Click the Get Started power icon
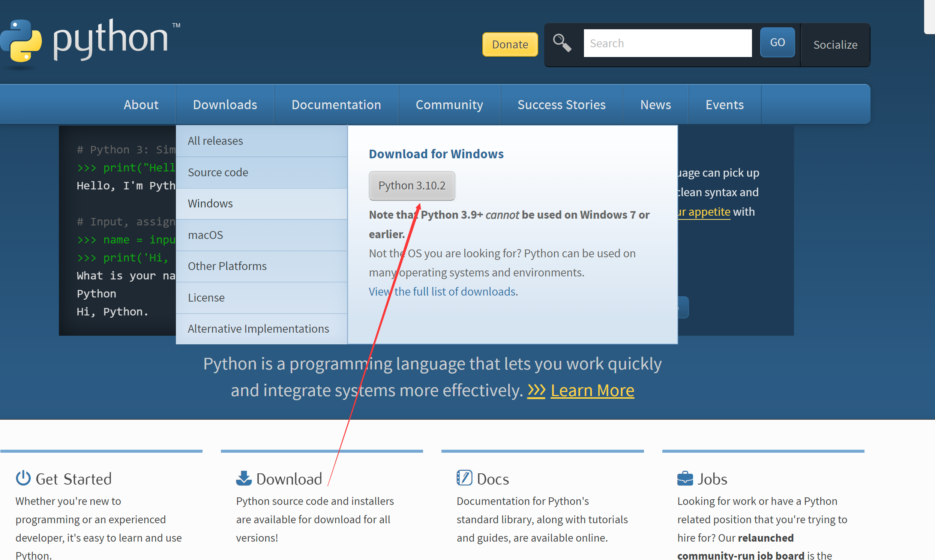The width and height of the screenshot is (935, 560). 23,478
